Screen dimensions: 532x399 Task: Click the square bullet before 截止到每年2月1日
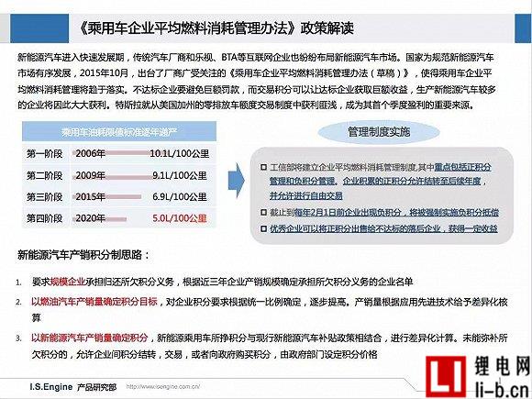click(263, 213)
